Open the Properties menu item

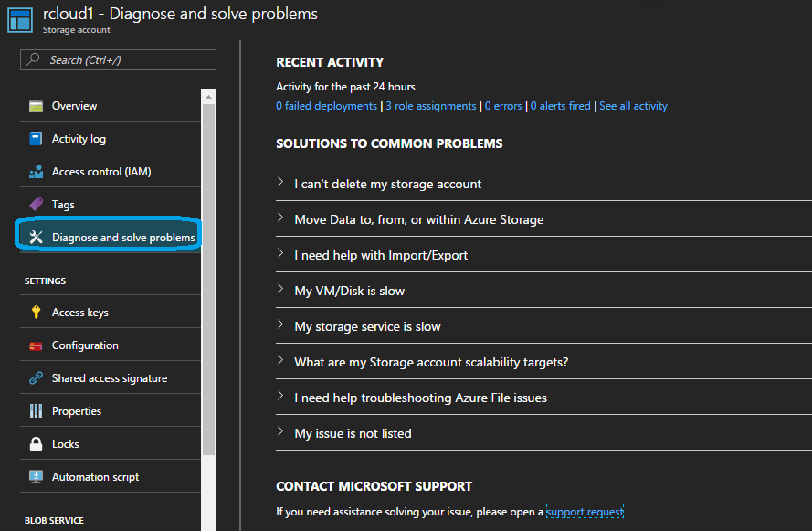[x=77, y=411]
